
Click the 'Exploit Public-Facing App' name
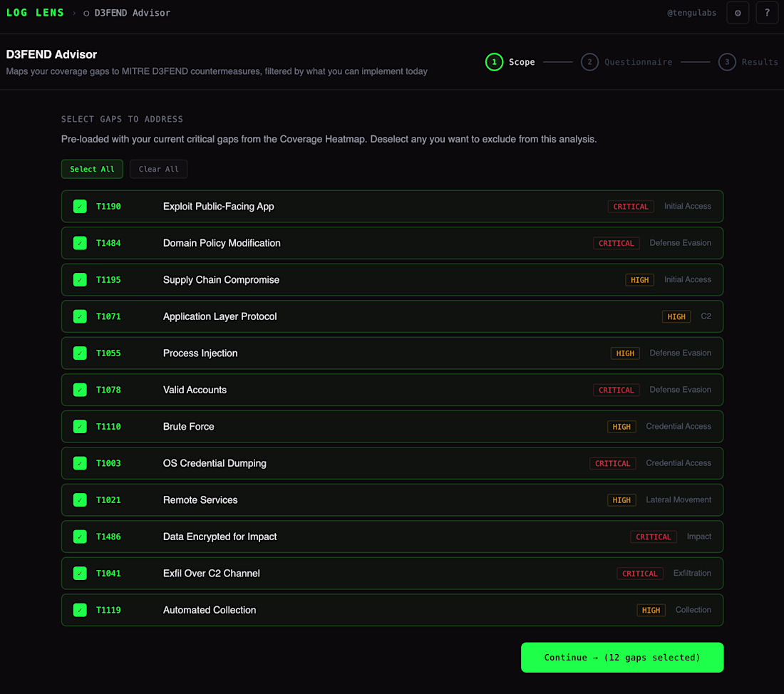pos(219,207)
